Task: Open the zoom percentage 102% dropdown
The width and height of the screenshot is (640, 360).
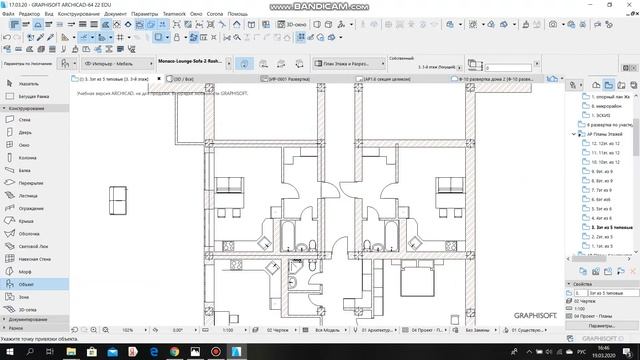Action: pyautogui.click(x=146, y=330)
